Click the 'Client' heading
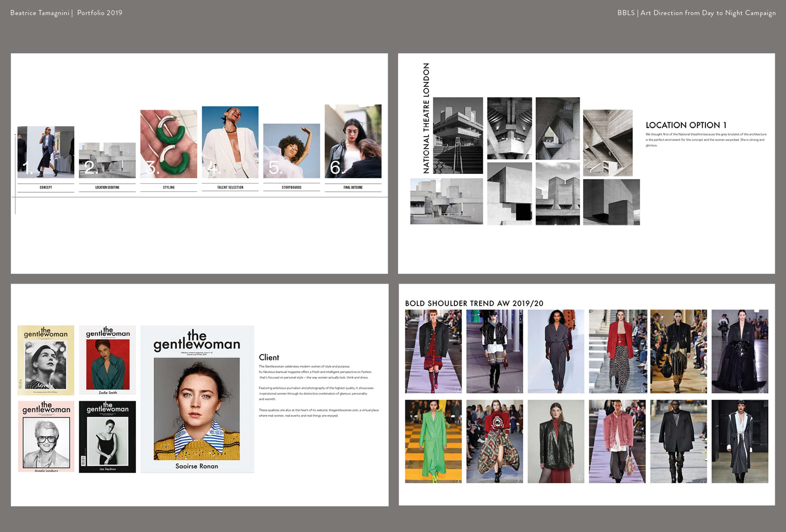786x532 pixels. coord(269,357)
